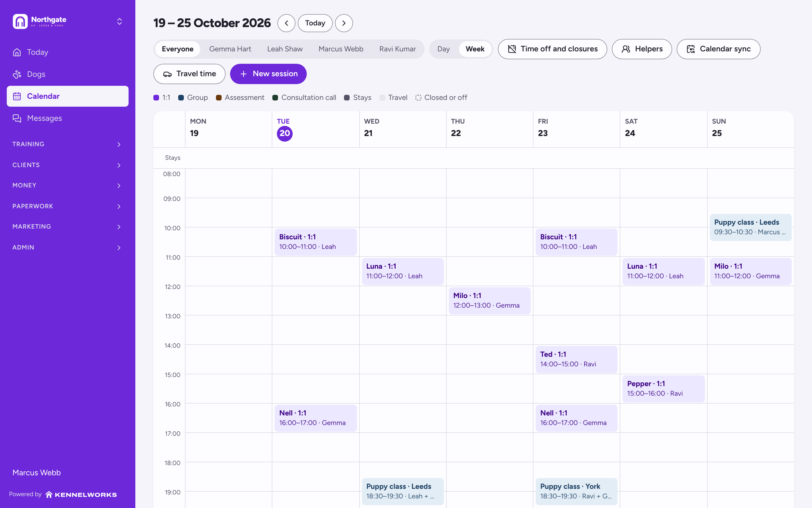
Task: Filter calendar to Everyone
Action: click(178, 49)
